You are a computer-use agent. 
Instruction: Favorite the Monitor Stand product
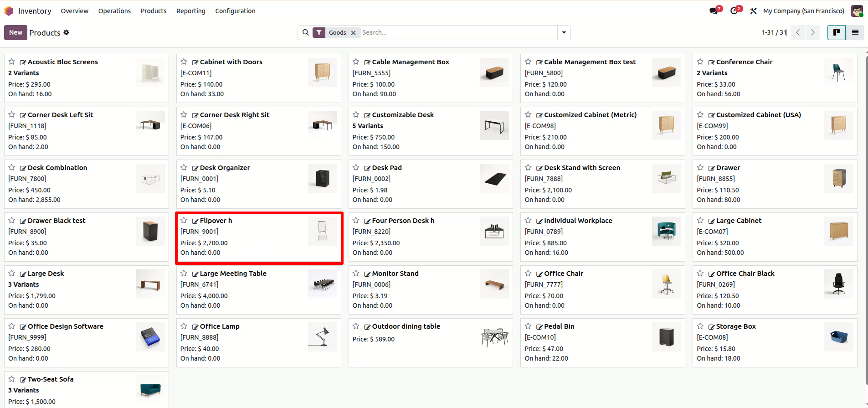[x=356, y=273]
